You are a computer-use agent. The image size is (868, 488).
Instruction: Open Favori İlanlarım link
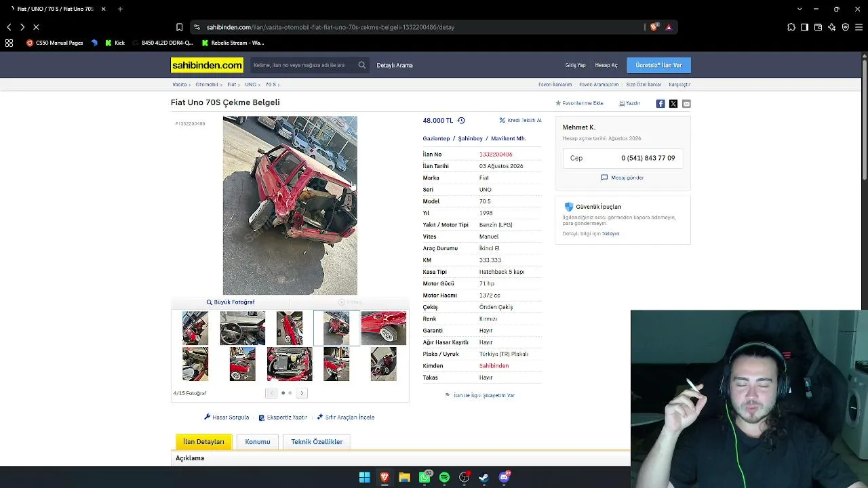click(555, 85)
